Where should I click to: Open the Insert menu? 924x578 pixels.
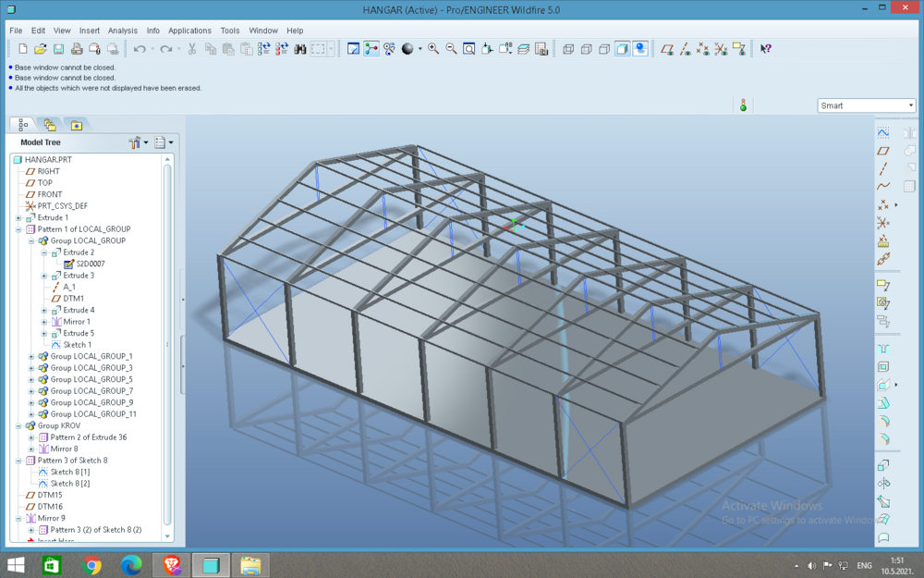90,31
